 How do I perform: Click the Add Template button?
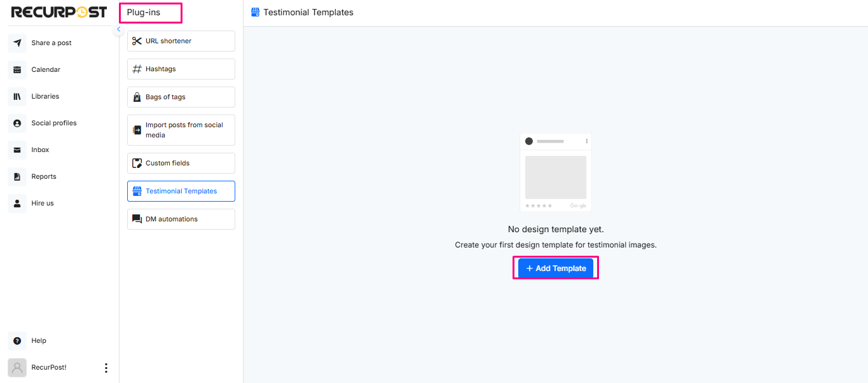[556, 268]
